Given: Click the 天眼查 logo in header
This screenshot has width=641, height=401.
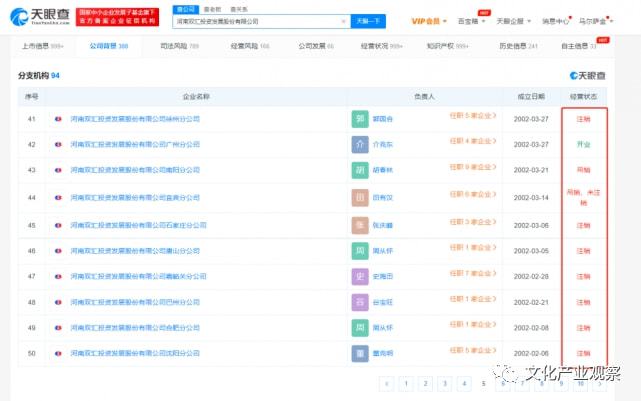Looking at the screenshot, I should (x=40, y=16).
